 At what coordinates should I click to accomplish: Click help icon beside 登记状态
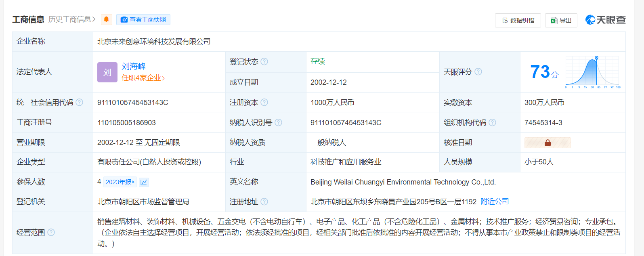click(264, 61)
